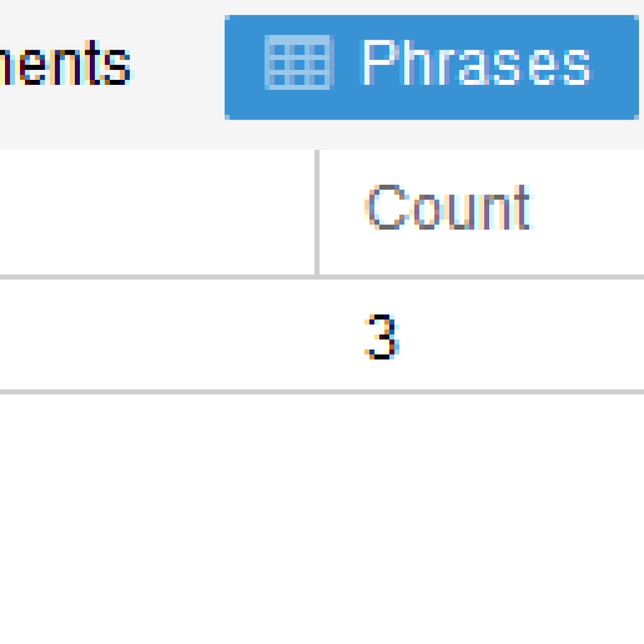Click the border line beneath the header row
This screenshot has width=644, height=644.
point(322,277)
